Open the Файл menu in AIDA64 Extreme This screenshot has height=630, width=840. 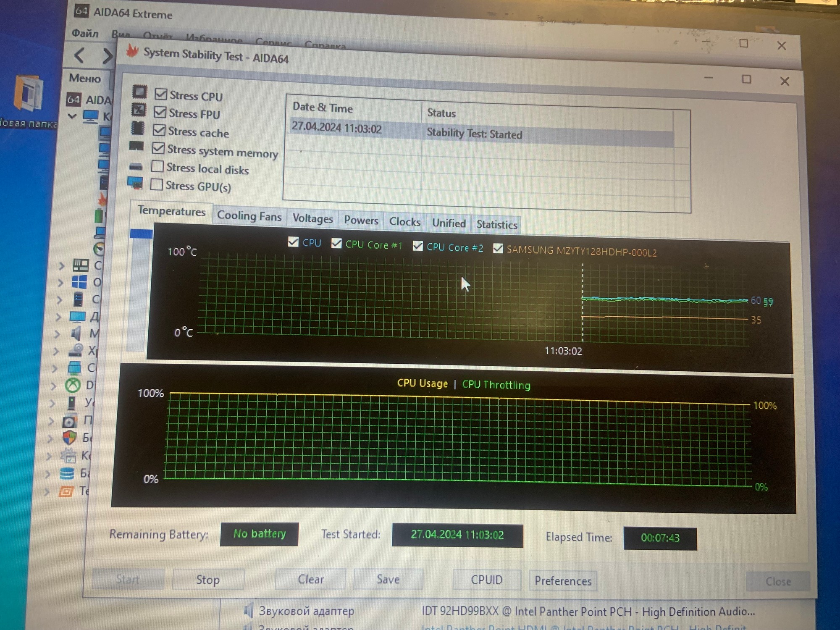[x=85, y=33]
